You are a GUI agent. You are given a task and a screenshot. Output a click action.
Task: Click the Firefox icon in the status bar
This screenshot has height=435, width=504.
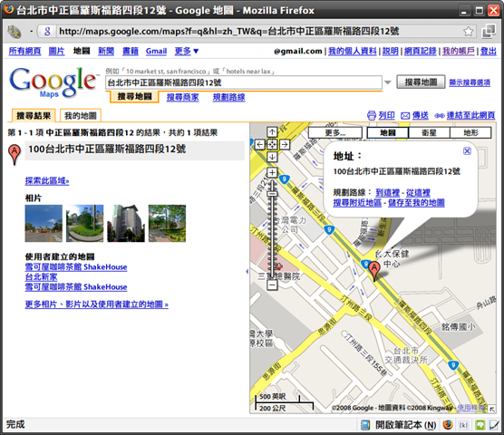tap(448, 425)
